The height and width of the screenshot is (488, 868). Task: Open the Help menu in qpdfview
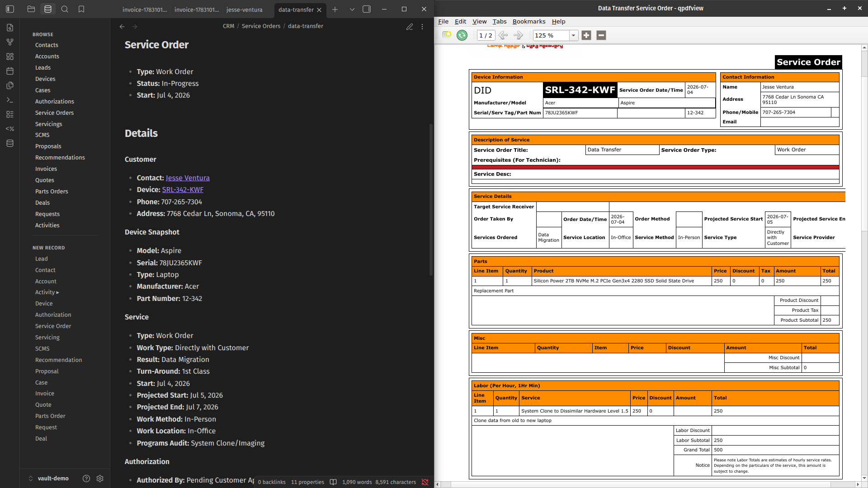(x=558, y=21)
